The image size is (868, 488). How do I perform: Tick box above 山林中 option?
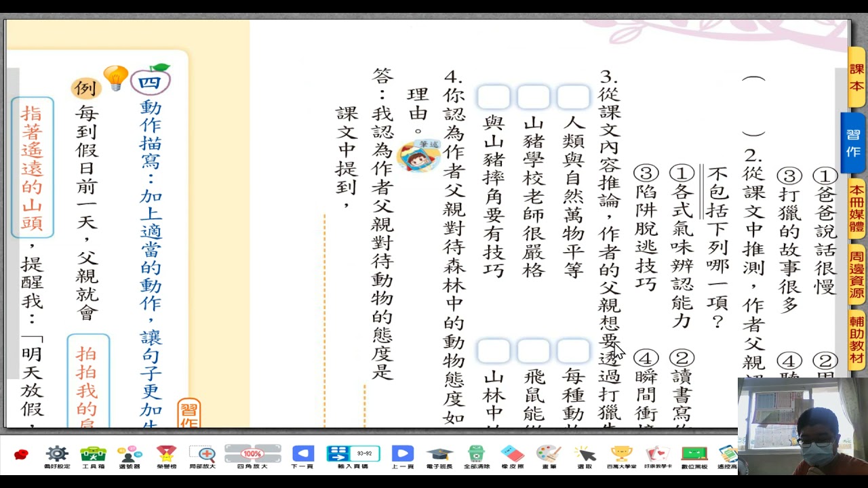(x=494, y=351)
